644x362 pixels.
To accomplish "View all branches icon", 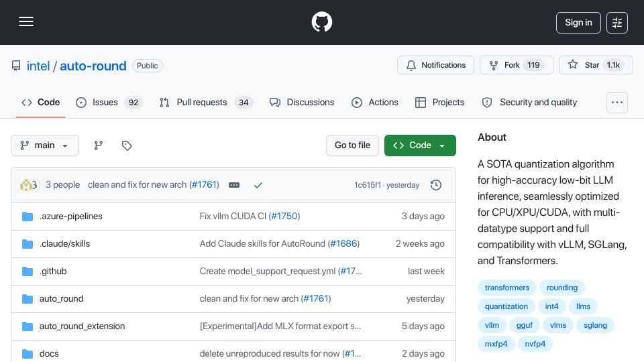I will coord(98,145).
